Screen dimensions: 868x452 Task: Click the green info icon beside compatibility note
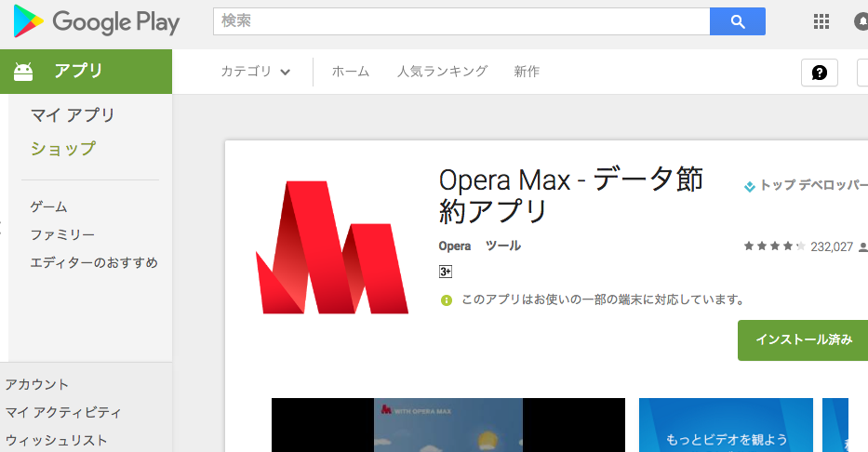(447, 300)
